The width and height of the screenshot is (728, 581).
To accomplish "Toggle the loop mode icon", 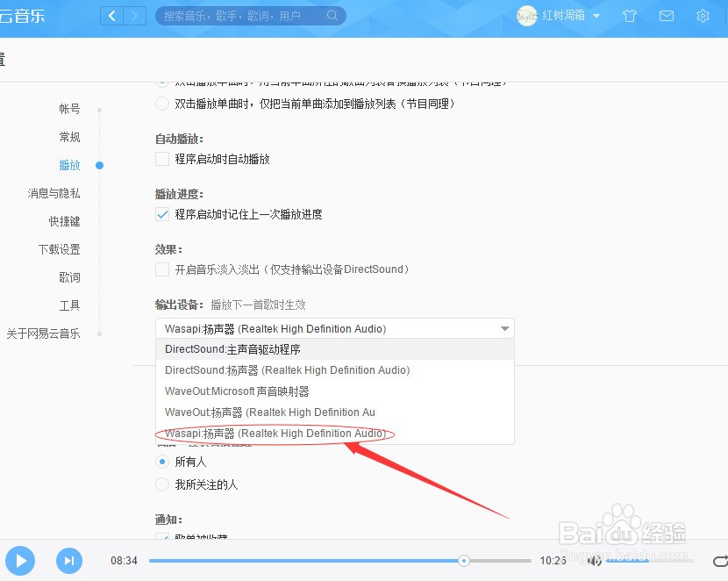I will pyautogui.click(x=720, y=561).
